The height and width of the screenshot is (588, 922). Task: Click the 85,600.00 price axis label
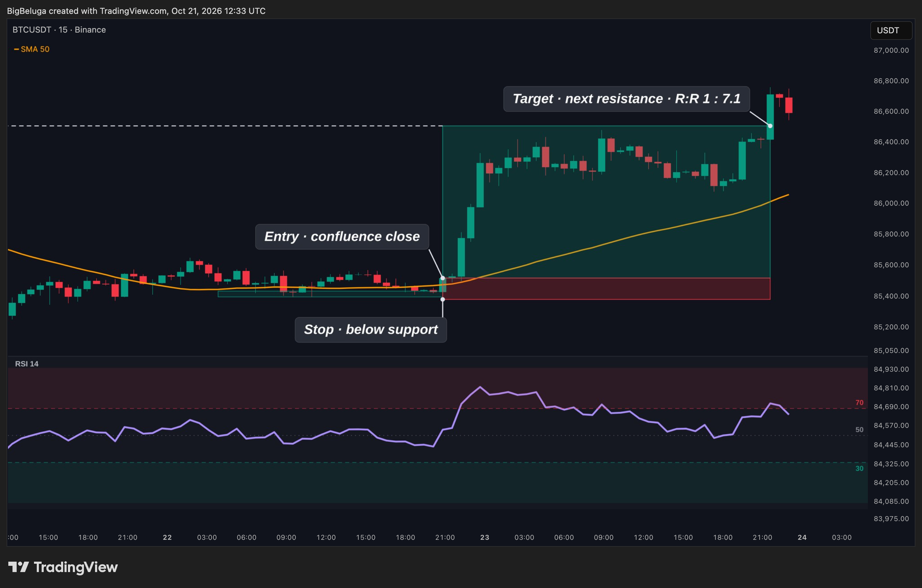coord(891,265)
